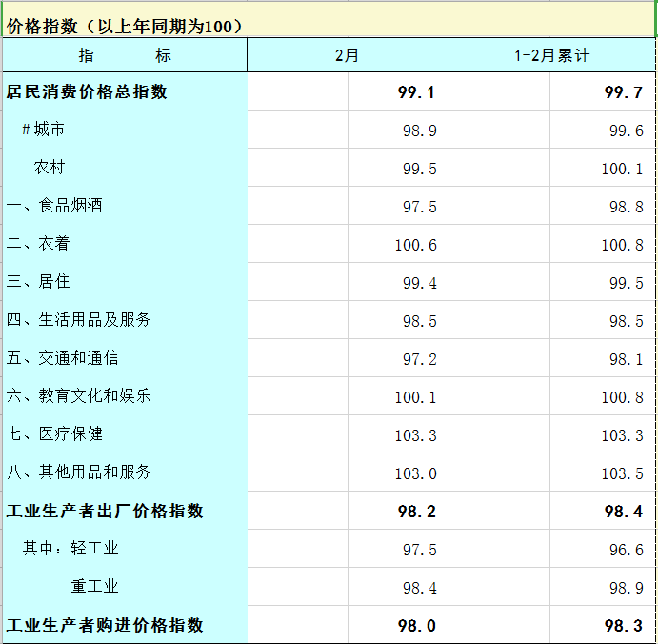Screen dimensions: 658x644
Task: Select the 三、居住 row label
Action: click(38, 282)
